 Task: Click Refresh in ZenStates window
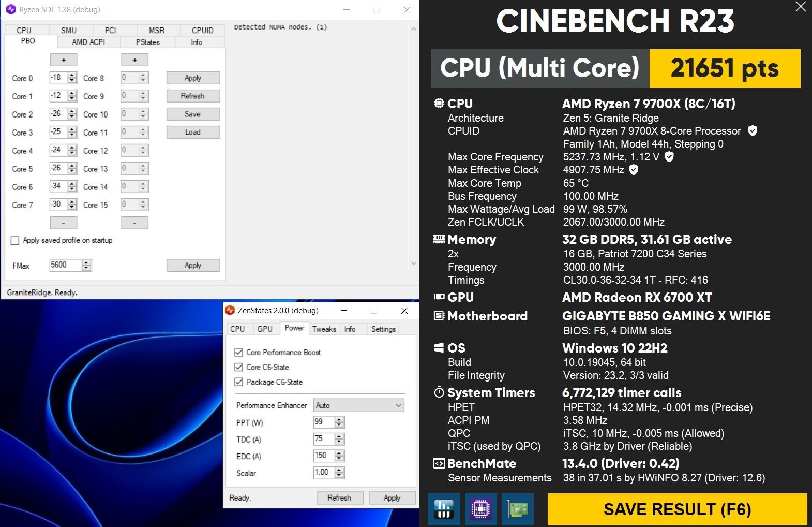point(339,497)
